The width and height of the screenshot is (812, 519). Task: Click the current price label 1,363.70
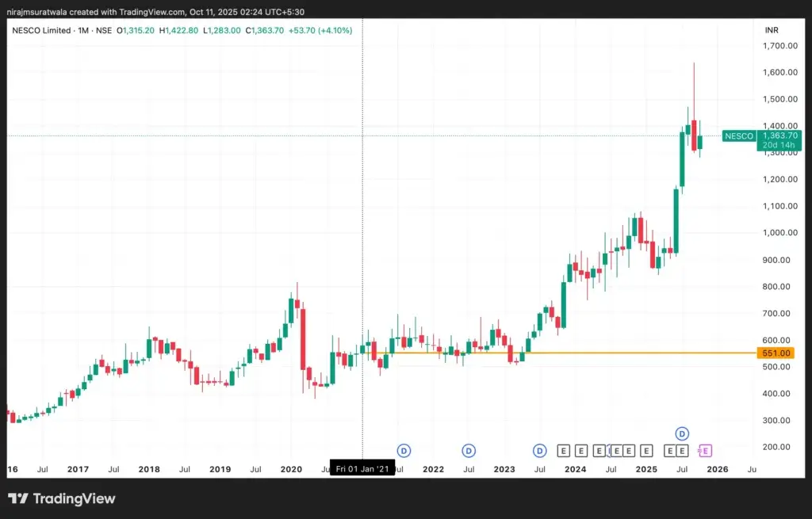pyautogui.click(x=780, y=135)
